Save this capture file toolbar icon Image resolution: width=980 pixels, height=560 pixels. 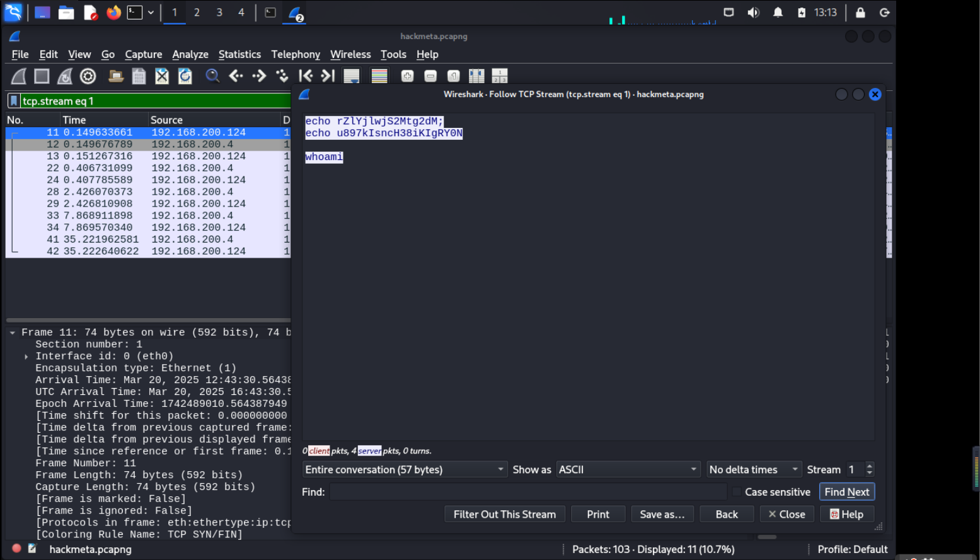point(139,76)
